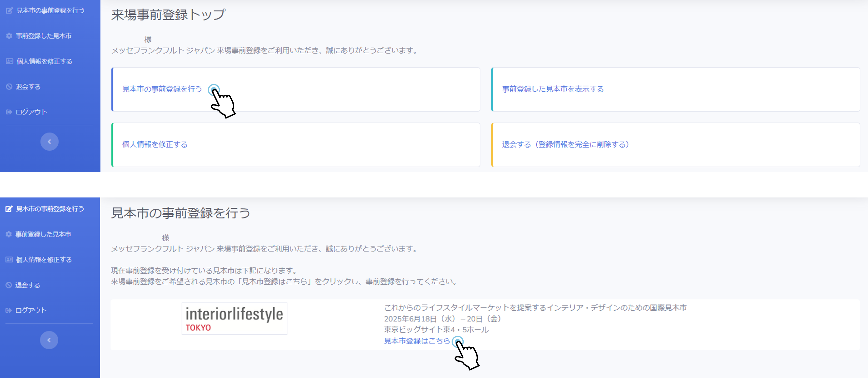This screenshot has height=378, width=868.
Task: Click the ban icon beside 退会する in upper sidebar
Action: 9,87
